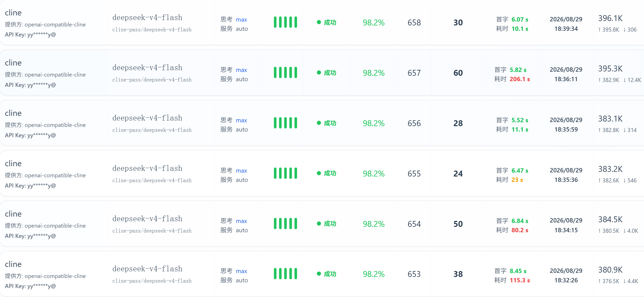The height and width of the screenshot is (297, 644).
Task: Click the red 206.1 s duration value
Action: (520, 79)
